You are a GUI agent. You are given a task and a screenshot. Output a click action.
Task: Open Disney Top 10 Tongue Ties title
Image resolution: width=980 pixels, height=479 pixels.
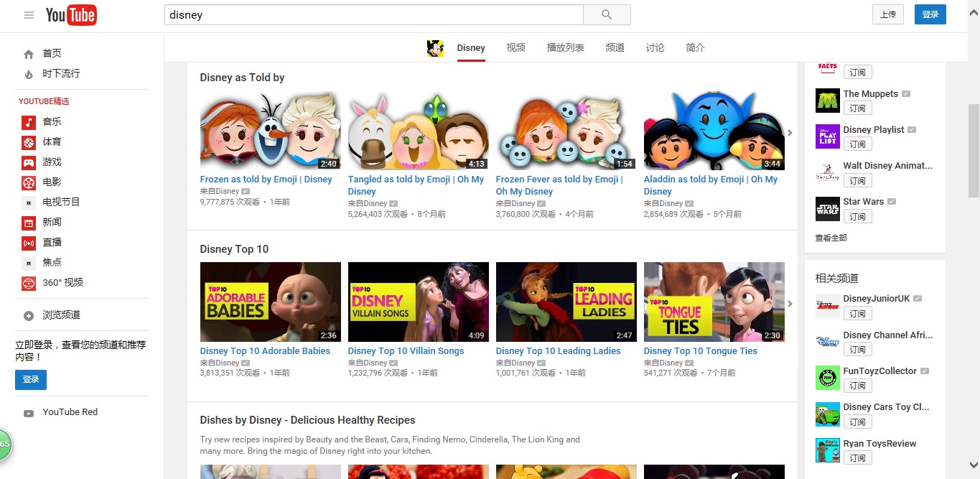click(701, 351)
